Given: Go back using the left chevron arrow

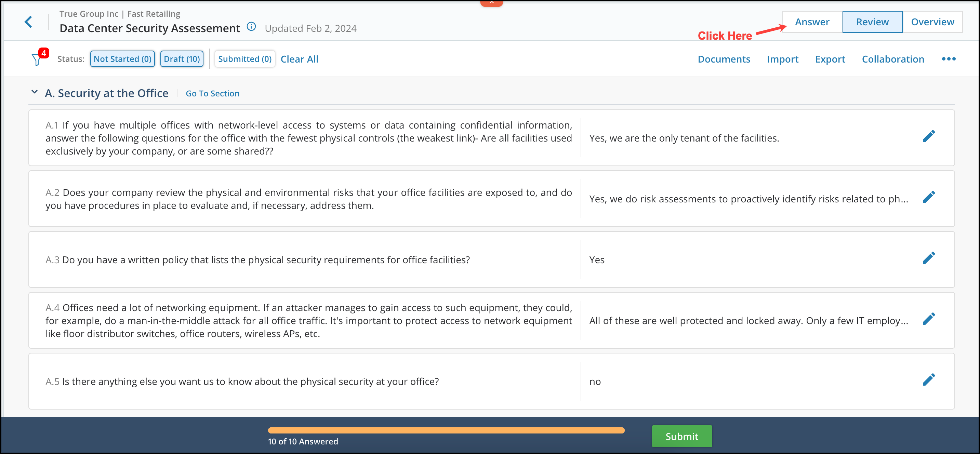Looking at the screenshot, I should coord(28,22).
